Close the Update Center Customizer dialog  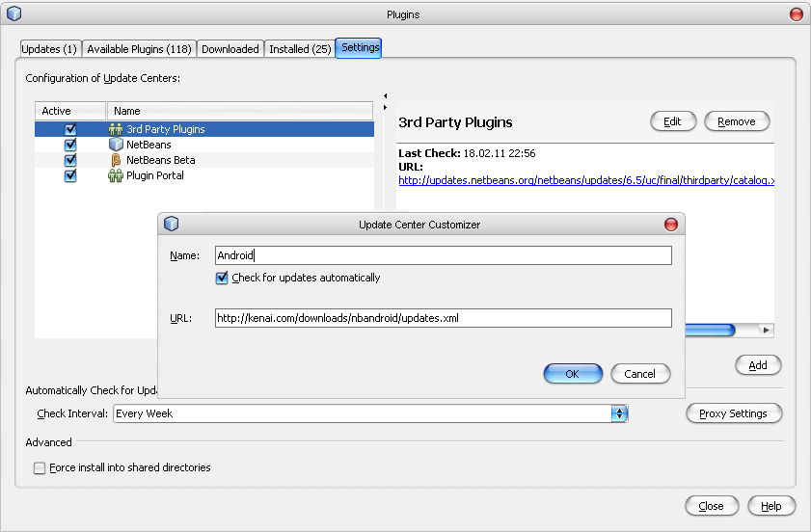coord(671,225)
